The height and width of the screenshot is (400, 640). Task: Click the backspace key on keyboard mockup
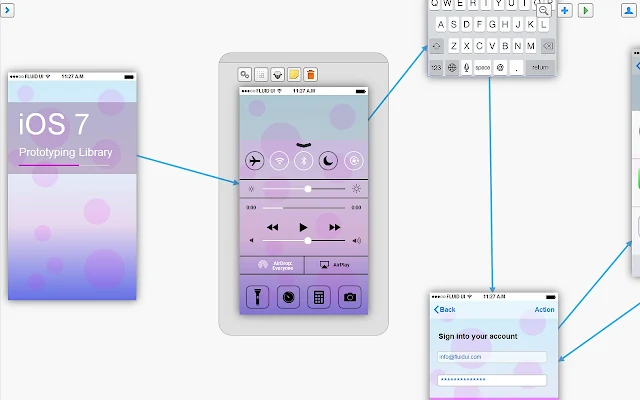tap(548, 46)
